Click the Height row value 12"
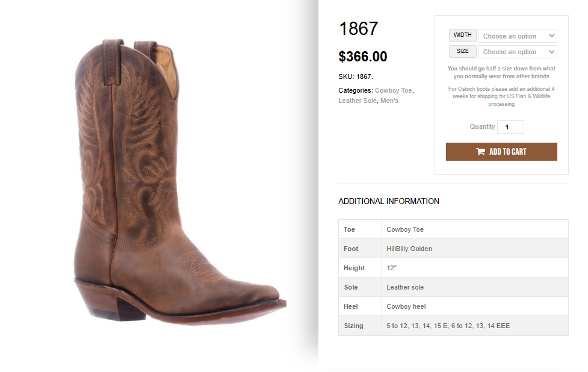 [x=392, y=268]
